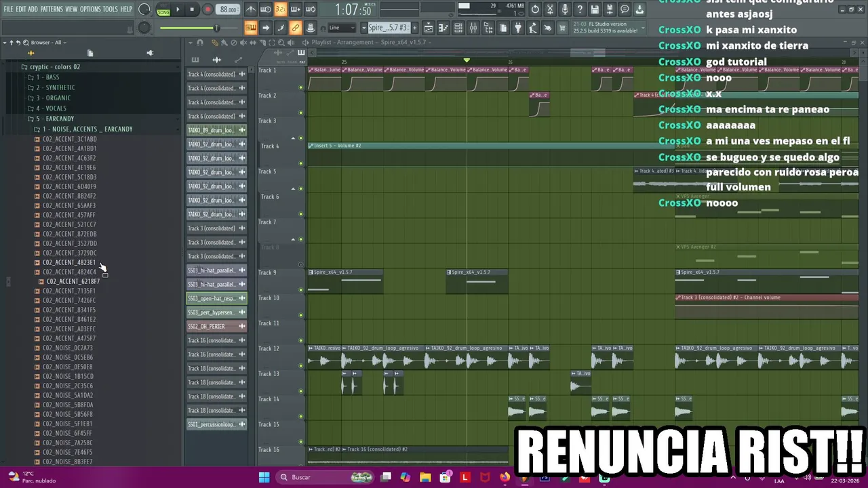Toggle playlist snap magnet icon
The image size is (868, 488).
tap(199, 42)
